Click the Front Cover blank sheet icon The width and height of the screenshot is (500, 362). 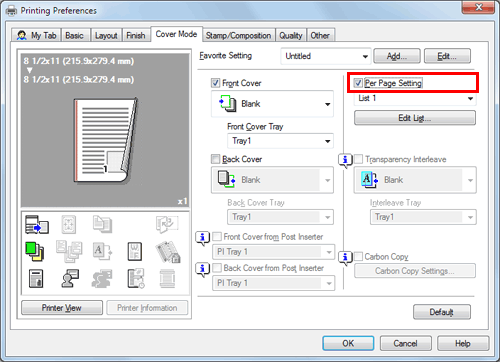tap(227, 104)
